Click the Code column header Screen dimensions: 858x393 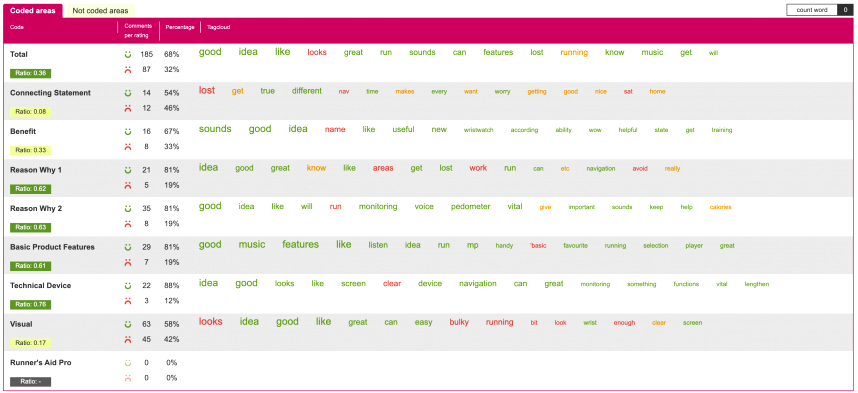17,27
